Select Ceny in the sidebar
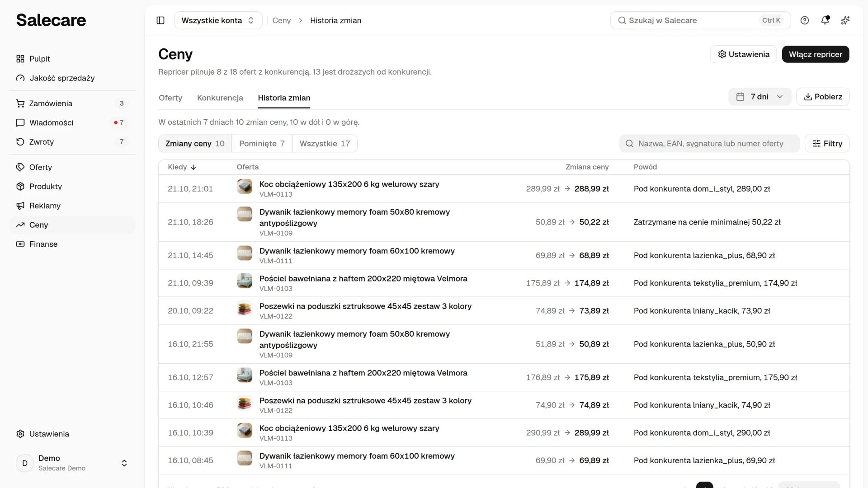 pos(72,225)
